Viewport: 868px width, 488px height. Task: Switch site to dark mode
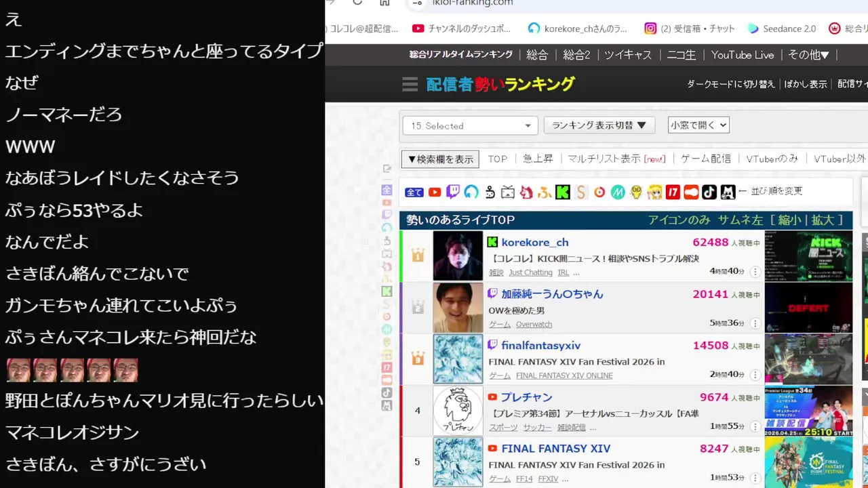coord(730,84)
